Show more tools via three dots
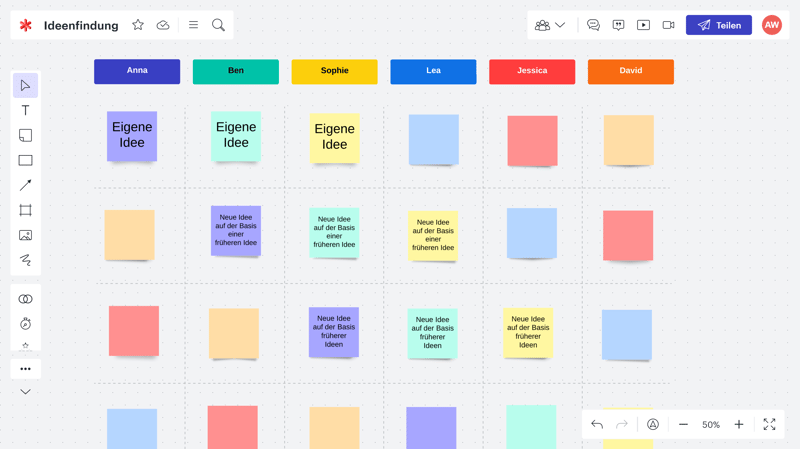Image resolution: width=800 pixels, height=449 pixels. pyautogui.click(x=25, y=369)
